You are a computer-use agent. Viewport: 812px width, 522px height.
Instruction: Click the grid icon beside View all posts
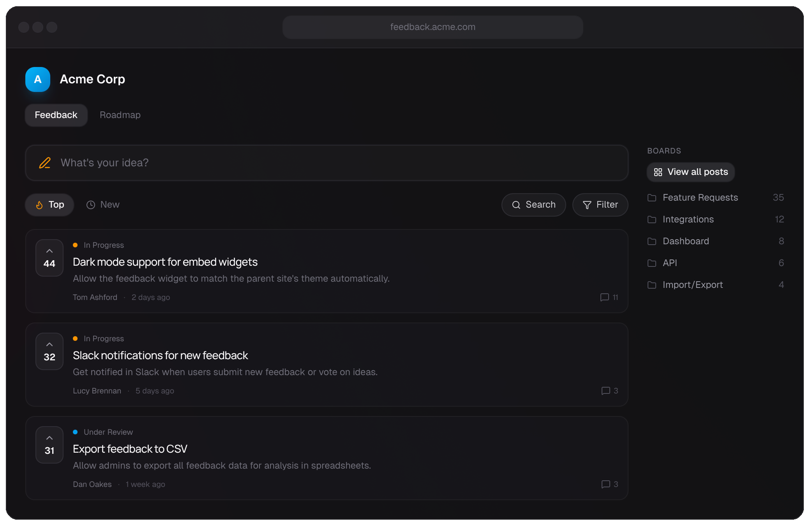[x=658, y=172]
